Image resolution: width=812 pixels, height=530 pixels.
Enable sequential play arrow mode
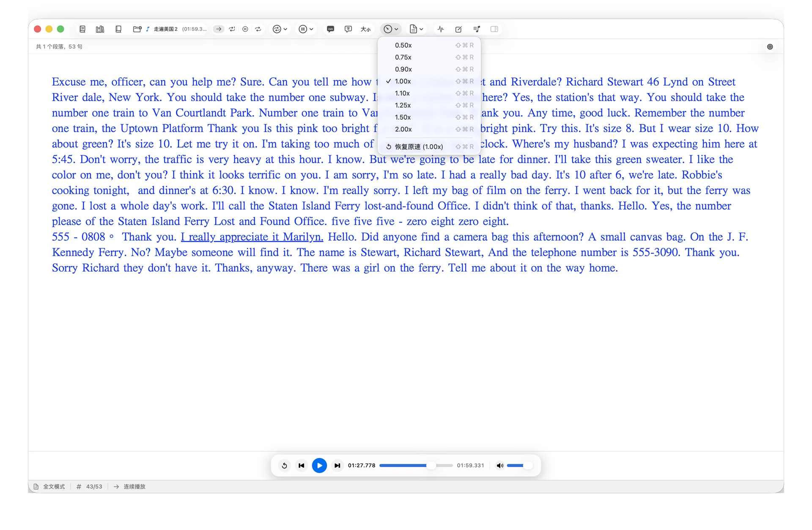click(x=219, y=29)
